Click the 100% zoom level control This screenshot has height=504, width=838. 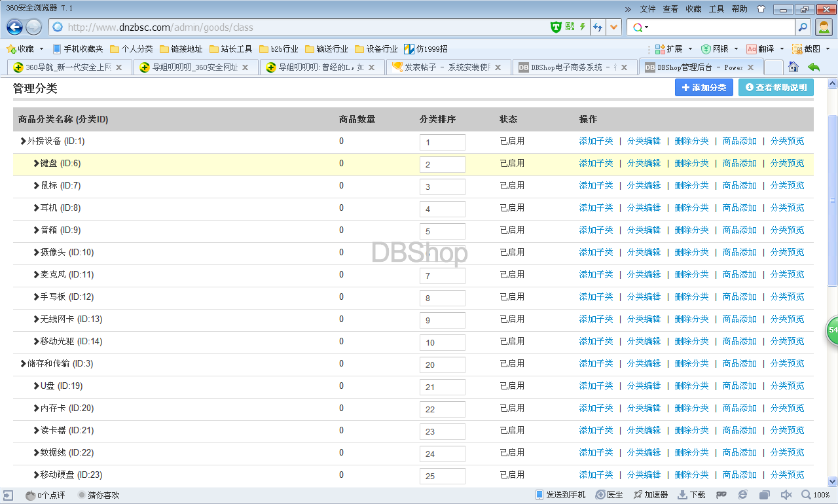coord(816,495)
